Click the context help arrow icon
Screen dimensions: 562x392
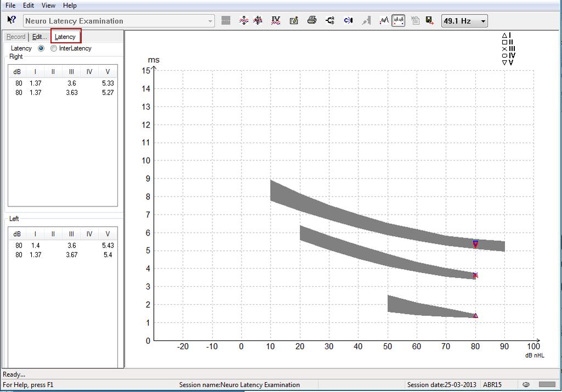[x=12, y=20]
